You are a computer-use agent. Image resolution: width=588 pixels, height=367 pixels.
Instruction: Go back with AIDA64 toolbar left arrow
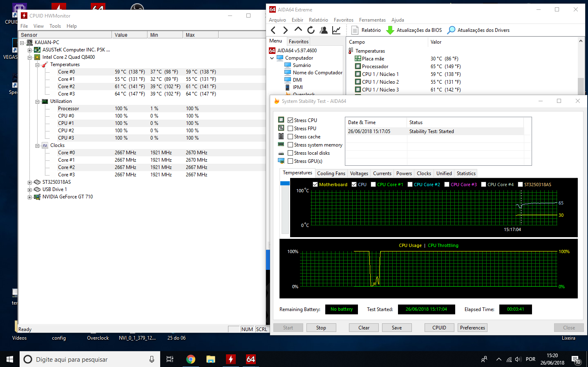point(273,30)
